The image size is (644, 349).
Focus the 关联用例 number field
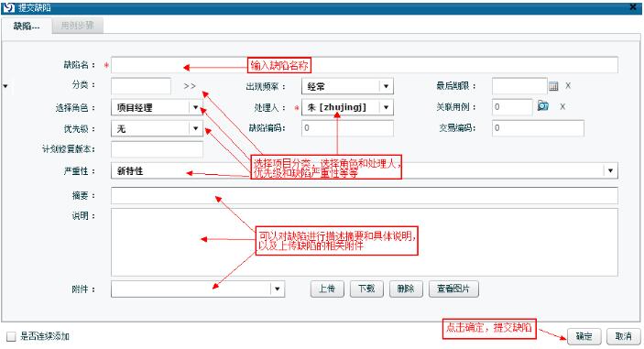coord(512,107)
